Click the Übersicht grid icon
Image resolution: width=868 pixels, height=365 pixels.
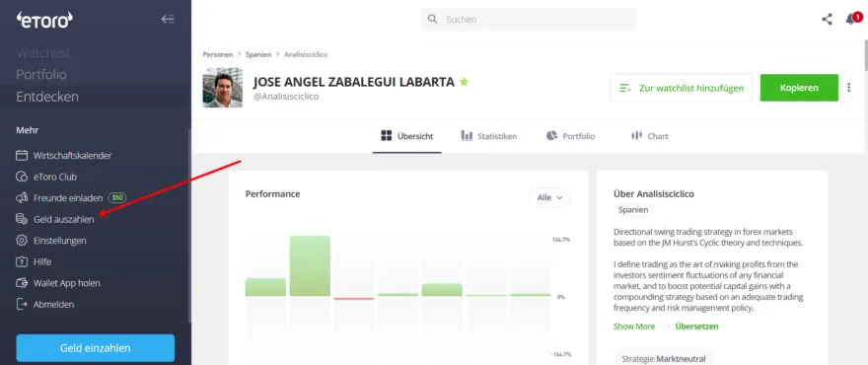coord(387,136)
